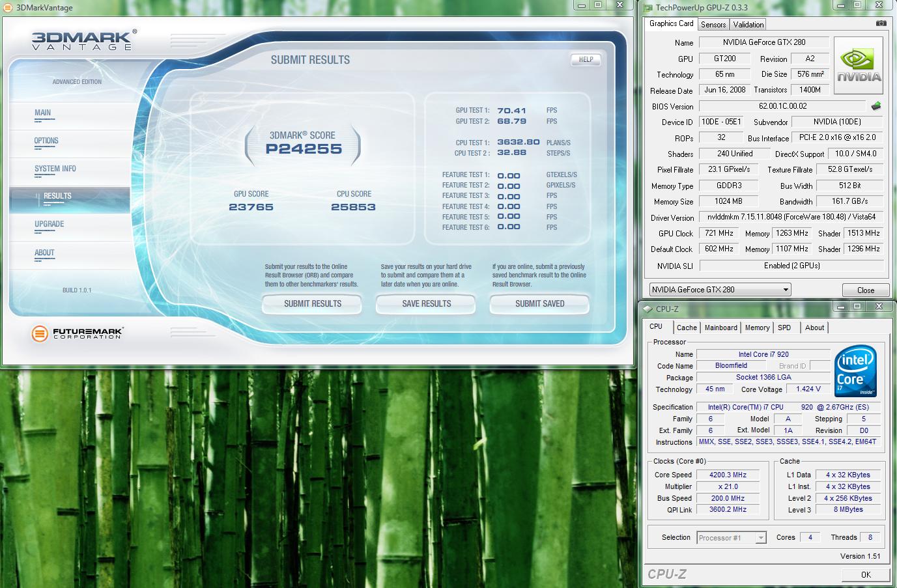
Task: Click the GPU score 23765
Action: [251, 207]
